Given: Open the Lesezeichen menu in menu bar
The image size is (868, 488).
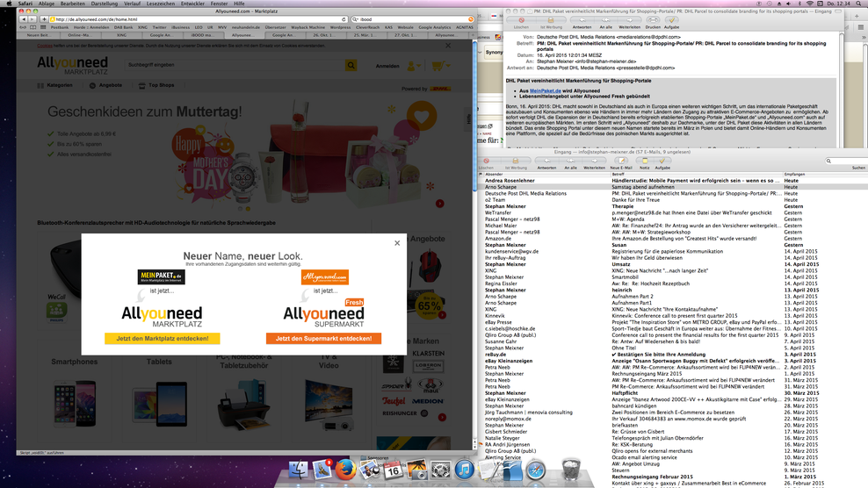Looking at the screenshot, I should point(161,4).
